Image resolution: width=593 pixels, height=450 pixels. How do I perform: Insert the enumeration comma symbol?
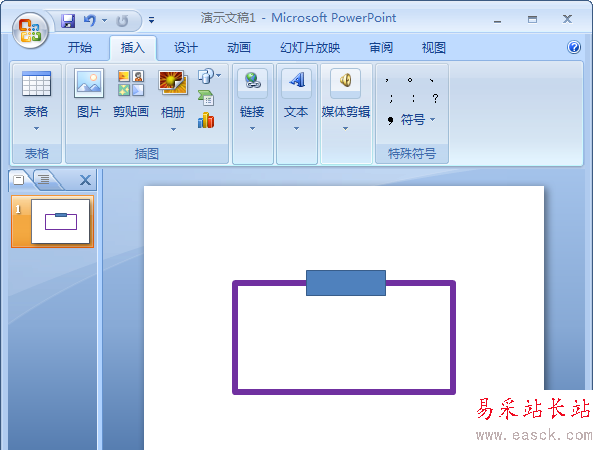[x=432, y=80]
